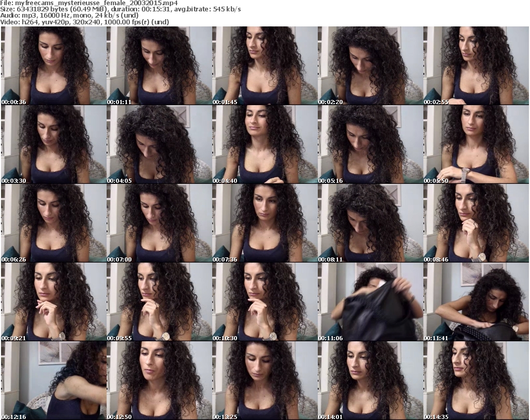Choose the thumbnail stamped 00:10:30

[x=264, y=302]
